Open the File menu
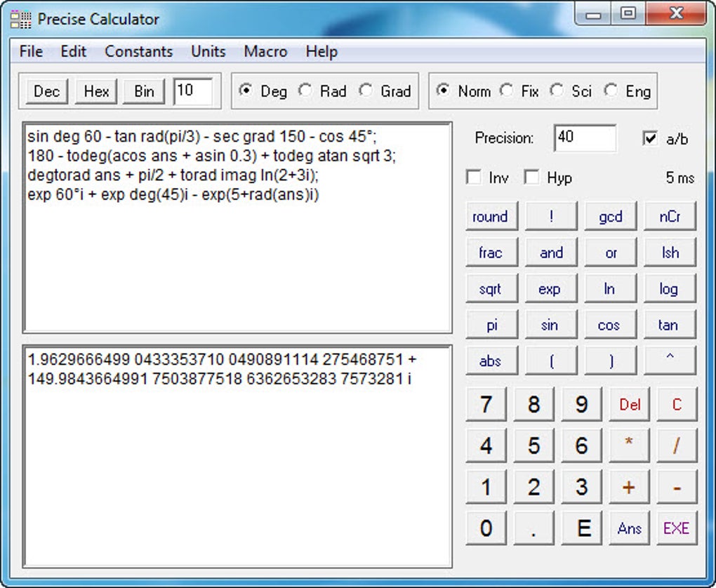This screenshot has width=716, height=588. click(x=31, y=51)
